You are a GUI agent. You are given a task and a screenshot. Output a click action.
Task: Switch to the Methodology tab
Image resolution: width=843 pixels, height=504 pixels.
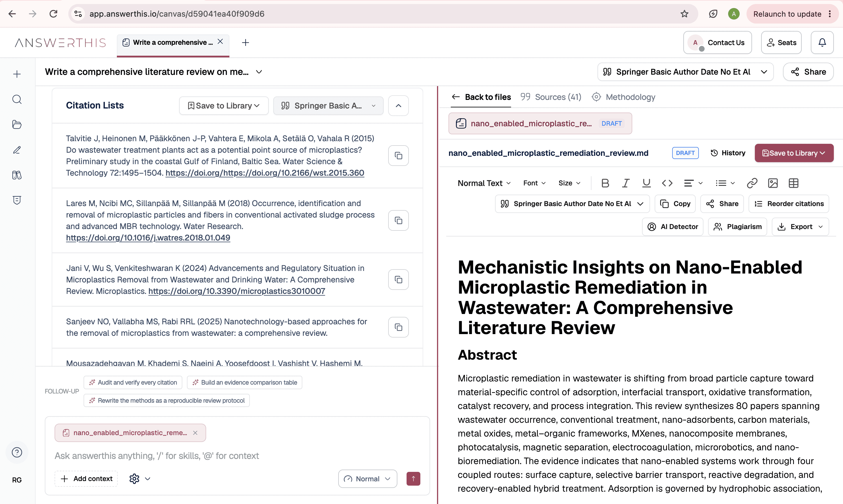coord(623,97)
